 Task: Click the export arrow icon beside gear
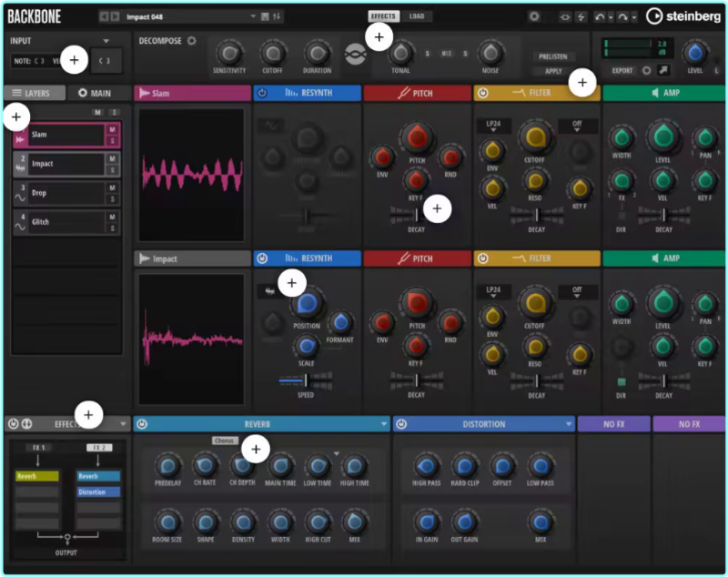click(663, 70)
